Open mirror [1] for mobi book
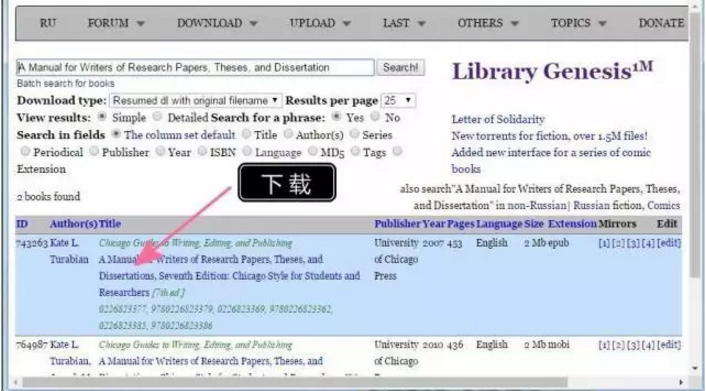The width and height of the screenshot is (706, 391). [604, 345]
